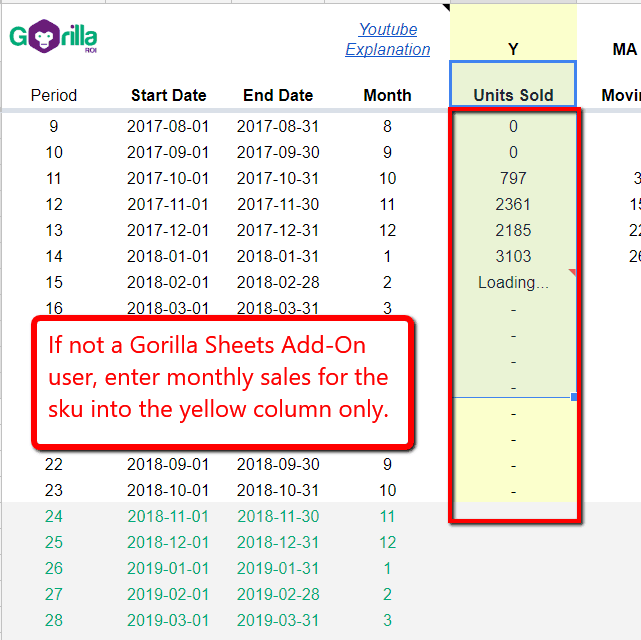641x640 pixels.
Task: Select the MA column header cell
Action: (x=624, y=49)
